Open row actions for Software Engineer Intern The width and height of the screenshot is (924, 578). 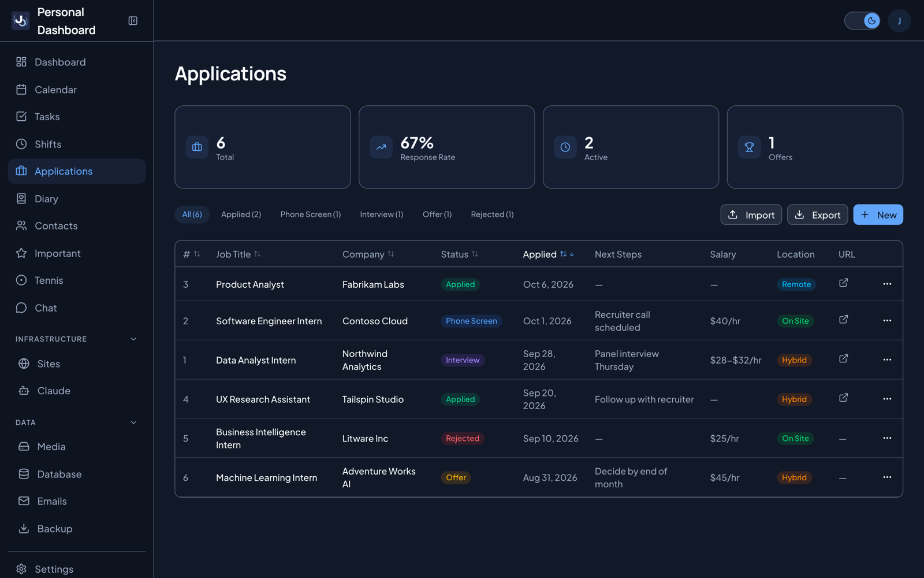pos(887,320)
